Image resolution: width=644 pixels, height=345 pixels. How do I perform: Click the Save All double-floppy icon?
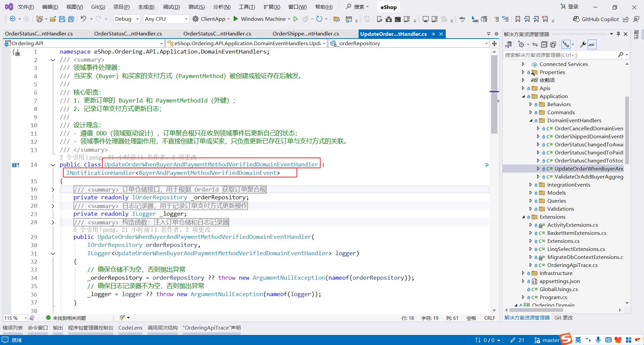pyautogui.click(x=71, y=19)
